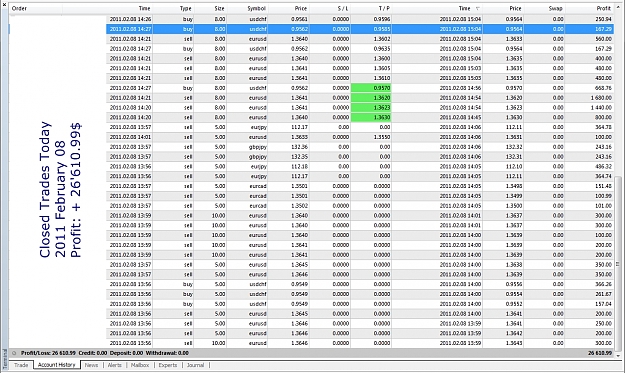The image size is (625, 373).
Task: Sort by the Order column header
Action: 19,8
